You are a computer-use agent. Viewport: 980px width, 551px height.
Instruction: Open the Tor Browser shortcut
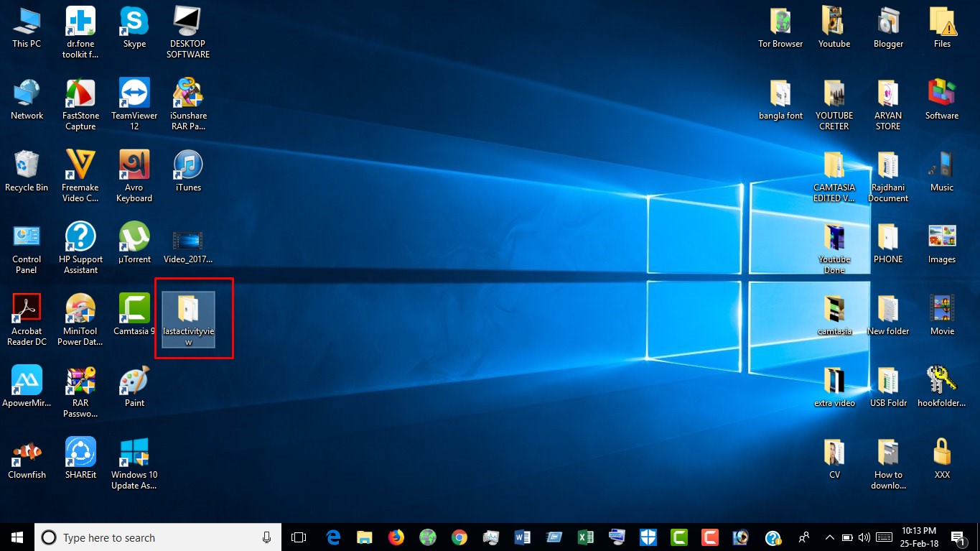click(x=780, y=22)
